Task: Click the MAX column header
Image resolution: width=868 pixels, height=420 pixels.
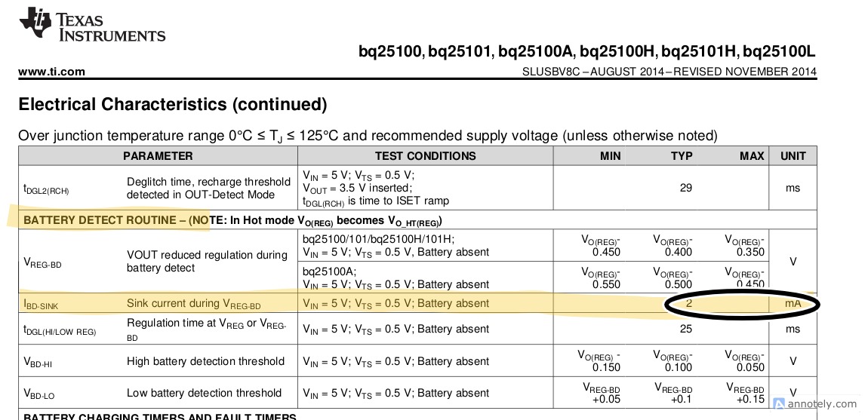Action: pos(752,156)
